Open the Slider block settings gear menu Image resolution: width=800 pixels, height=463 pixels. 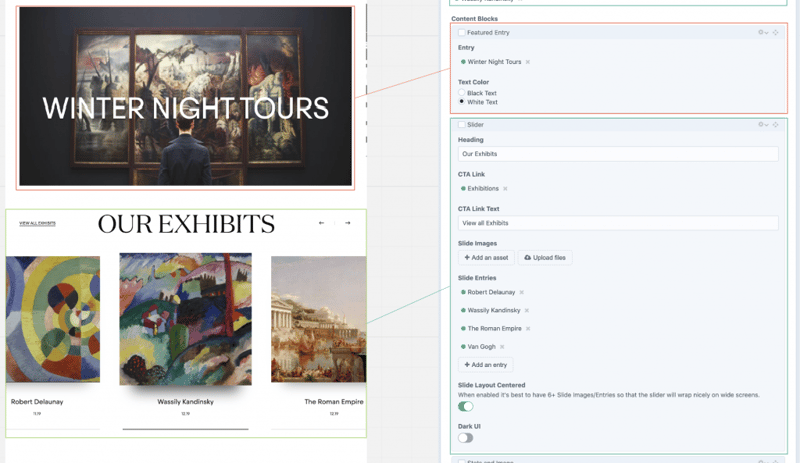tap(762, 125)
